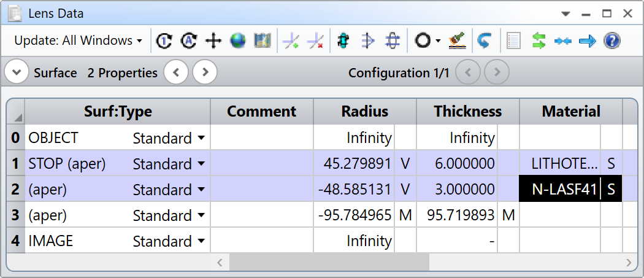Click the Radius column header
Viewport: 644px width, 278px height.
(x=365, y=112)
